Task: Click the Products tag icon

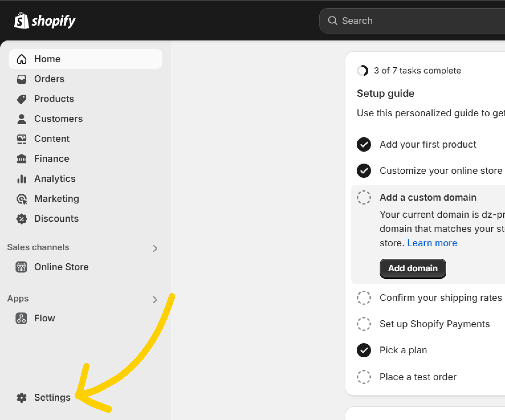Action: (x=22, y=99)
